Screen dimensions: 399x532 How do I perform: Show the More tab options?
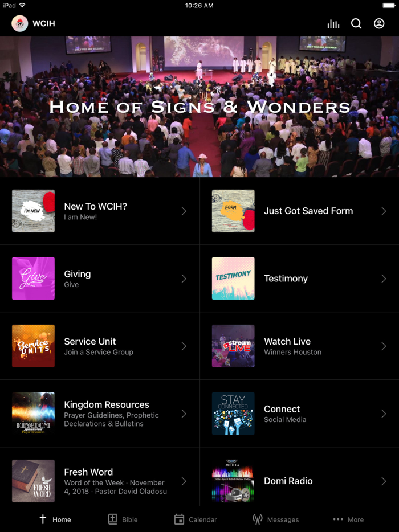348,519
